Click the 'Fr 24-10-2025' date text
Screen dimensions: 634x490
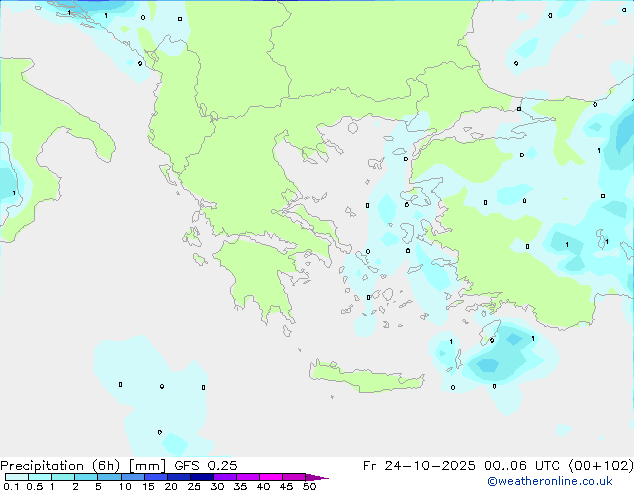coord(419,466)
